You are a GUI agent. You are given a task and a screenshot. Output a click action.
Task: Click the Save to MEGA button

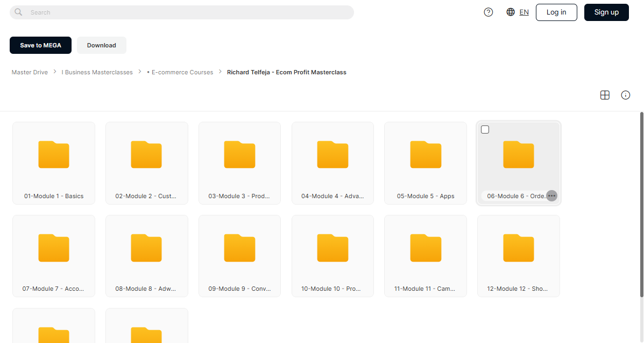pos(41,45)
